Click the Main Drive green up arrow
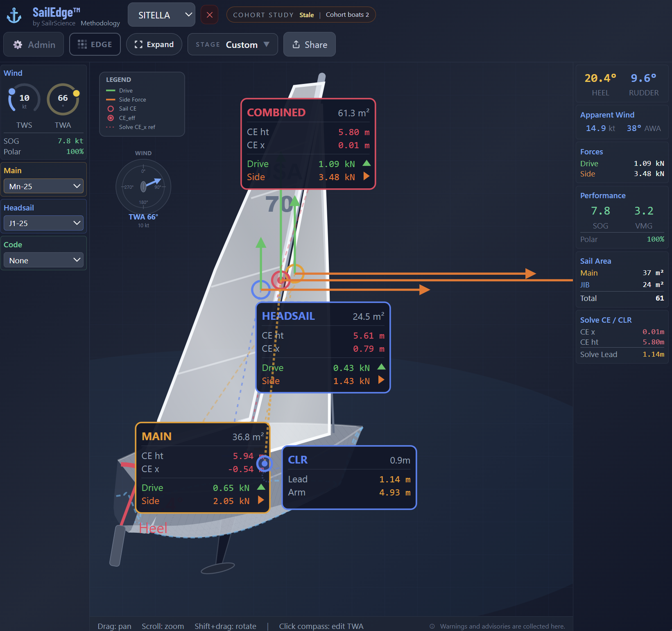 261,487
